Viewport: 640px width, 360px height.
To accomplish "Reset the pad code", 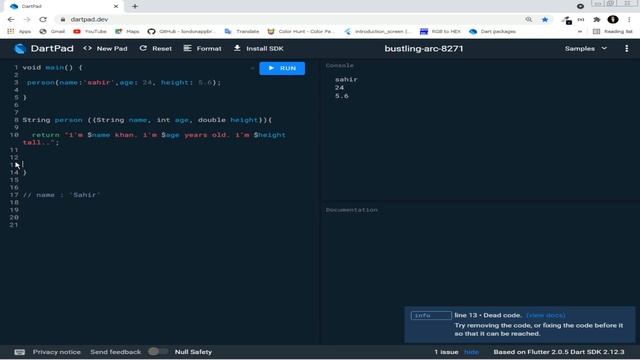I will (156, 49).
